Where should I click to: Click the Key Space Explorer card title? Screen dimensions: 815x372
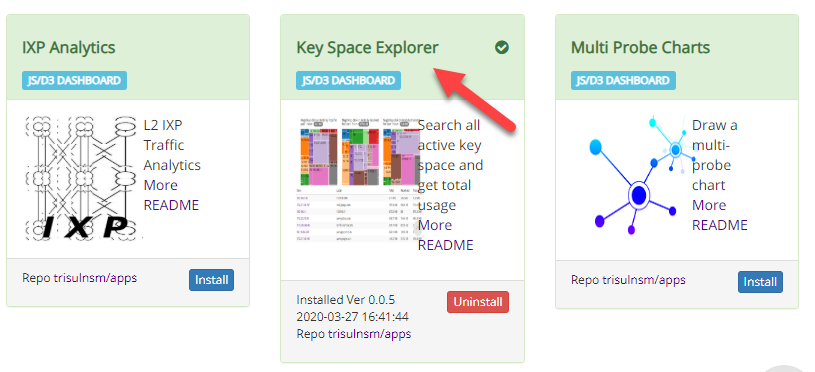(x=367, y=48)
